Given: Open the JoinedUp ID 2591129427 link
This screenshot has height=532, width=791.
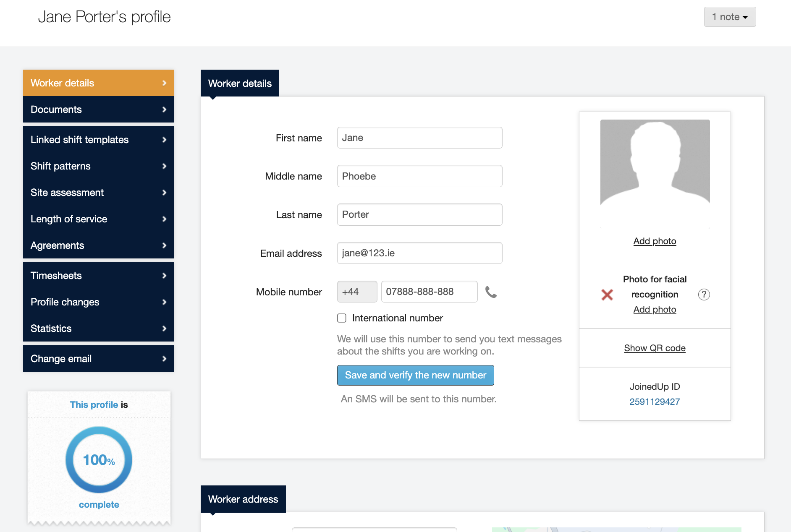Looking at the screenshot, I should (x=655, y=402).
